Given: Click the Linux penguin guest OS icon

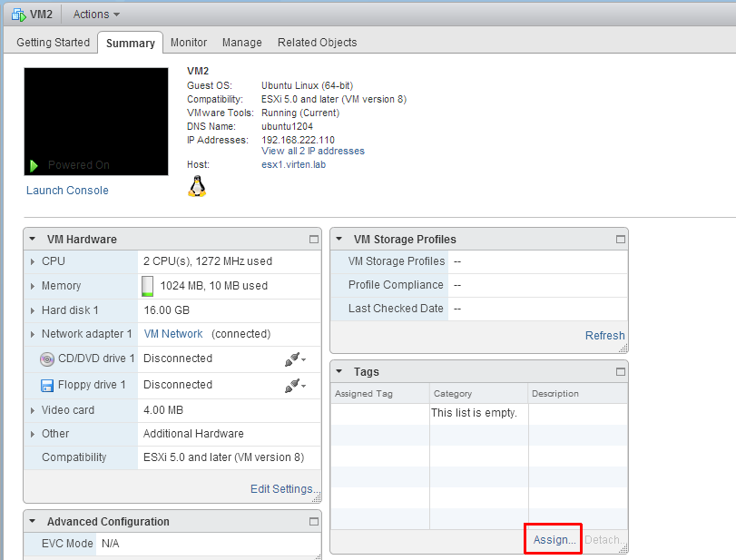Looking at the screenshot, I should (197, 186).
